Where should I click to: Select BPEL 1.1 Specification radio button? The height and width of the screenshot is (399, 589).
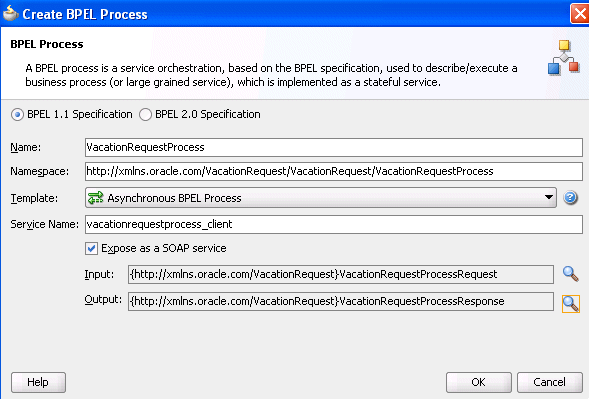(x=17, y=114)
